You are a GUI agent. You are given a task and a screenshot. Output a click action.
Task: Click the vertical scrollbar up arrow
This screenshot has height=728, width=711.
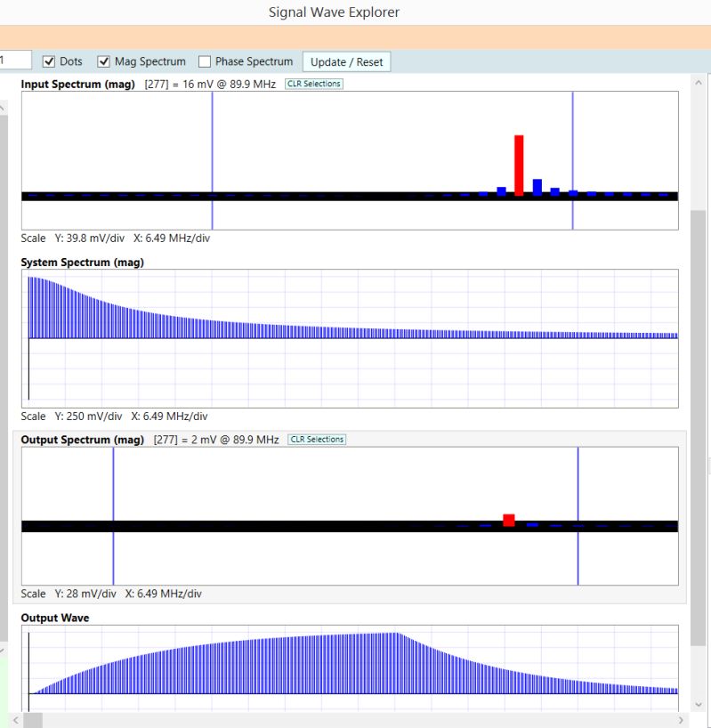click(699, 83)
